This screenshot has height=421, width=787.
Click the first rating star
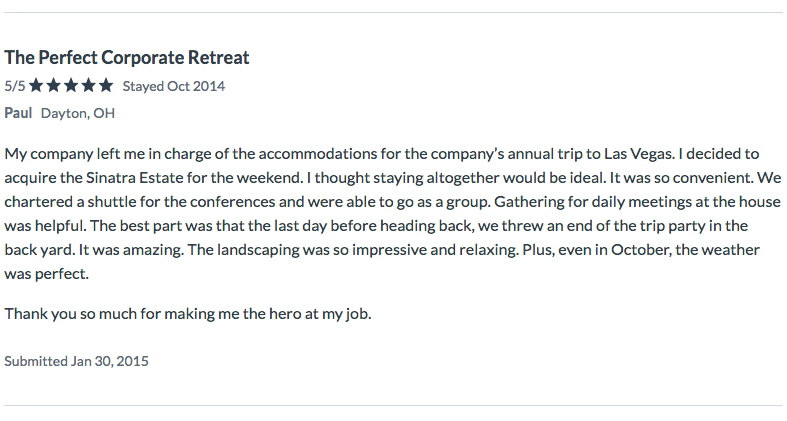36,86
